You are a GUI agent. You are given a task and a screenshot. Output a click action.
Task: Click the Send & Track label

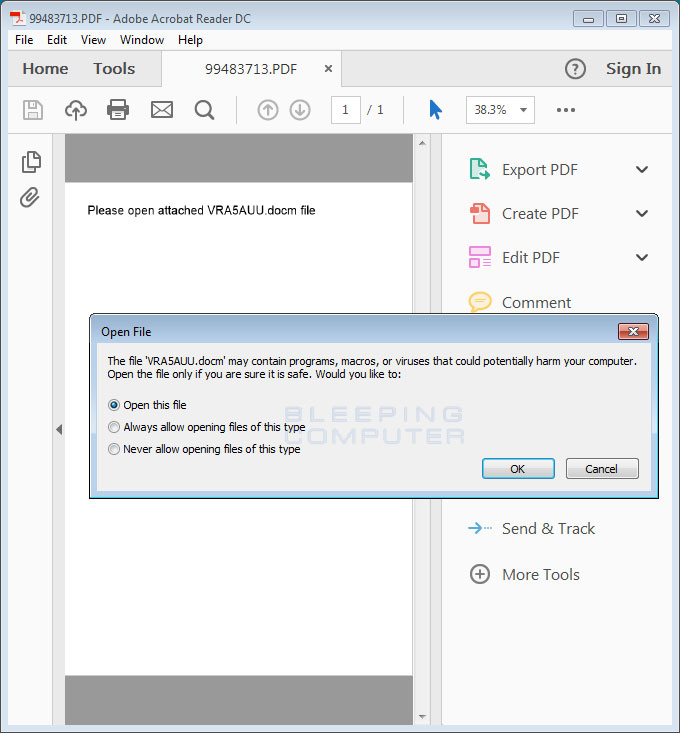click(548, 528)
